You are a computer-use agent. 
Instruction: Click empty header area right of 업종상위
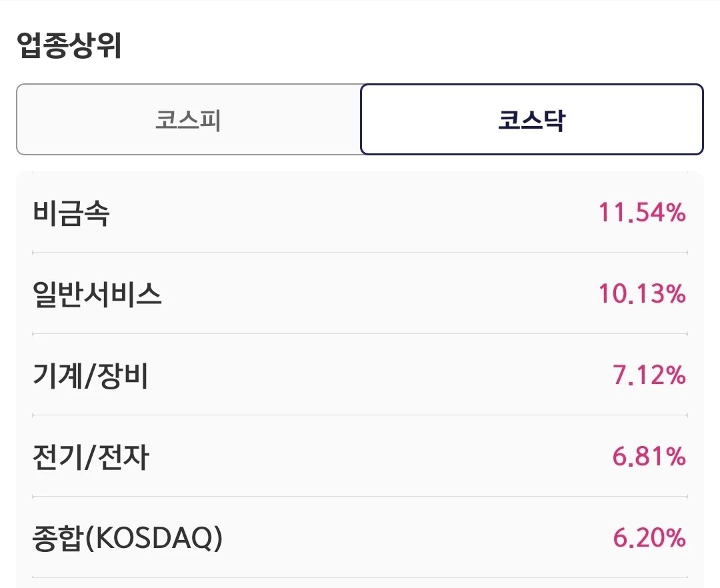[413, 45]
